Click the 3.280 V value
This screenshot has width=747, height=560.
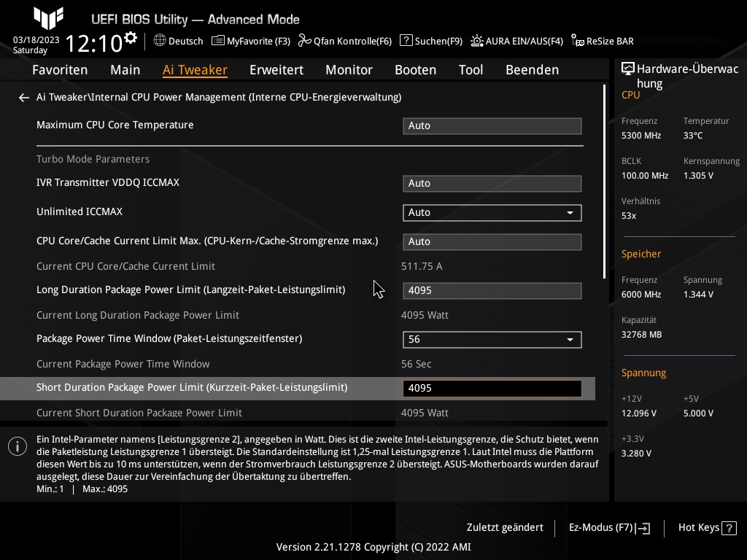[636, 454]
